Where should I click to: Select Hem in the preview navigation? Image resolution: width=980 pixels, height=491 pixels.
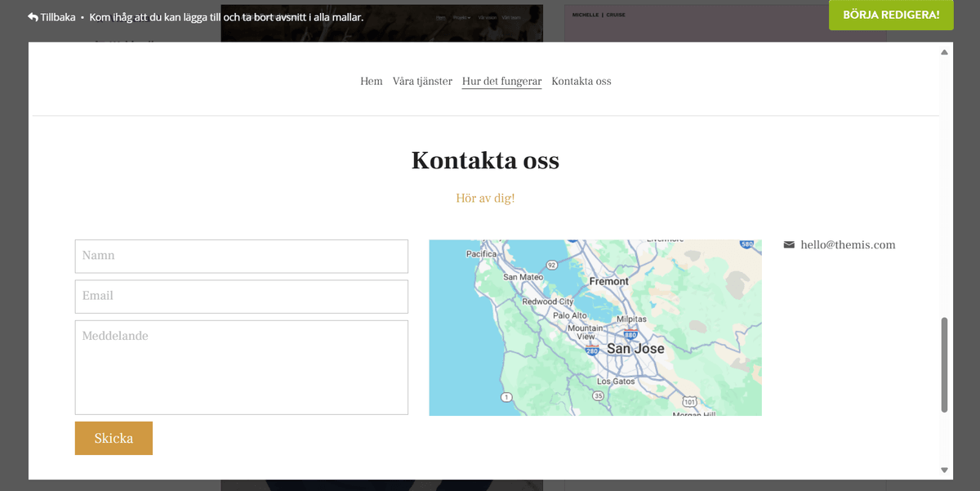coord(371,81)
